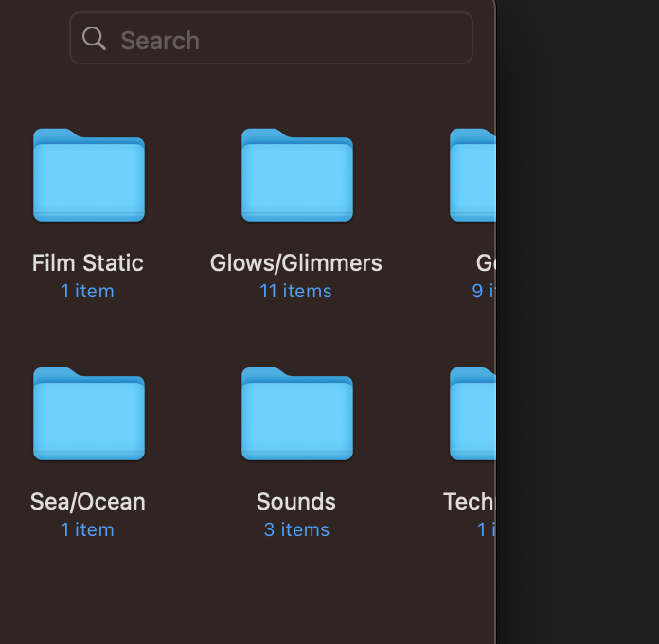Select the cut-off folder with 9 items
Viewport: 659px width, 644px height.
point(472,175)
